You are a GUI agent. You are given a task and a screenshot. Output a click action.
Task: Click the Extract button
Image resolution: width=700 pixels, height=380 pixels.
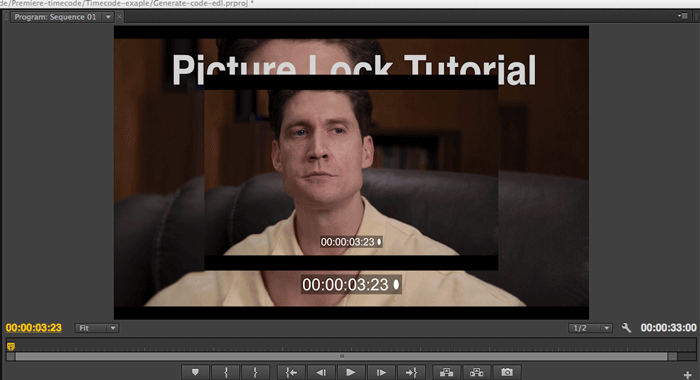pyautogui.click(x=476, y=372)
